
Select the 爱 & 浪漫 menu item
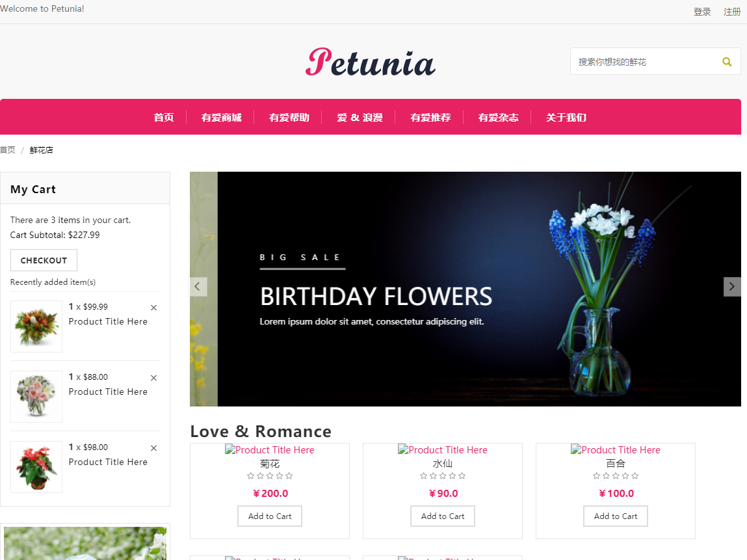pyautogui.click(x=360, y=117)
